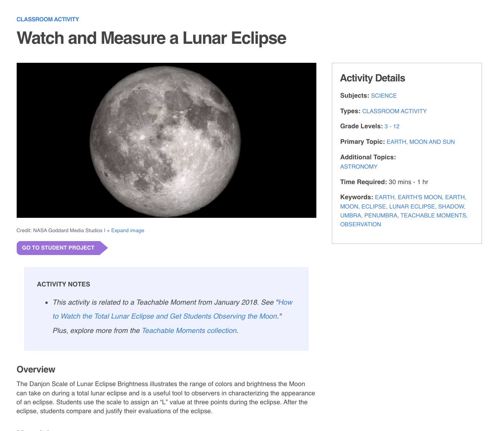504x431 pixels.
Task: Click the OBSERVATION keyword link
Action: 360,224
